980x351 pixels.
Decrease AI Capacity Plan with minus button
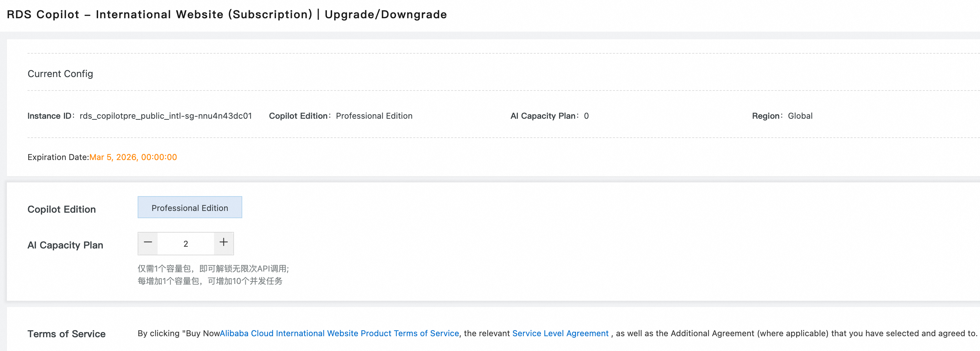point(148,243)
